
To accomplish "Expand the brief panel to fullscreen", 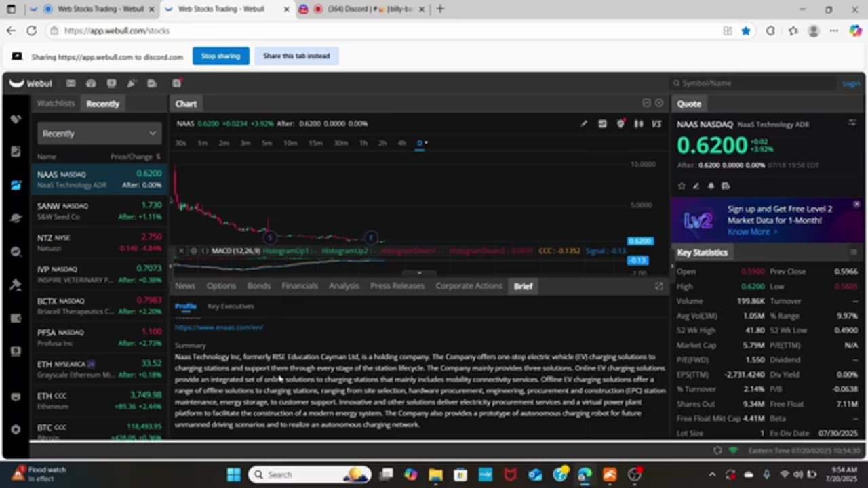I will coord(658,286).
